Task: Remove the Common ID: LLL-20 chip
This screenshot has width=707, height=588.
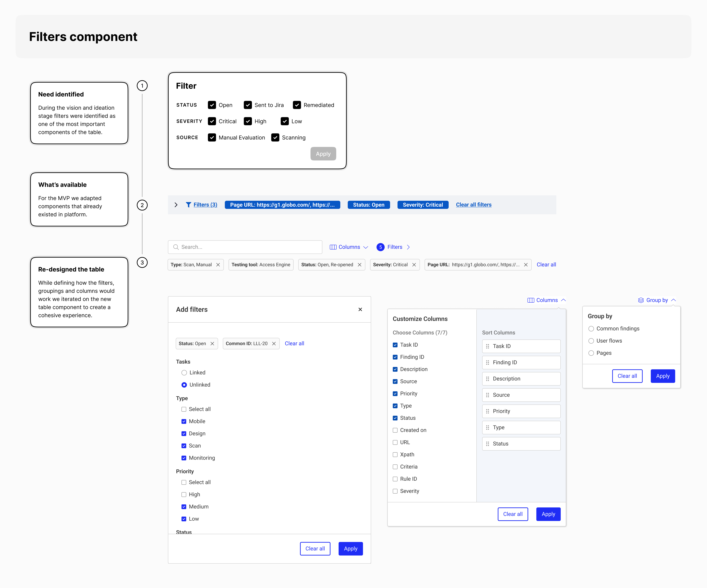Action: tap(274, 344)
